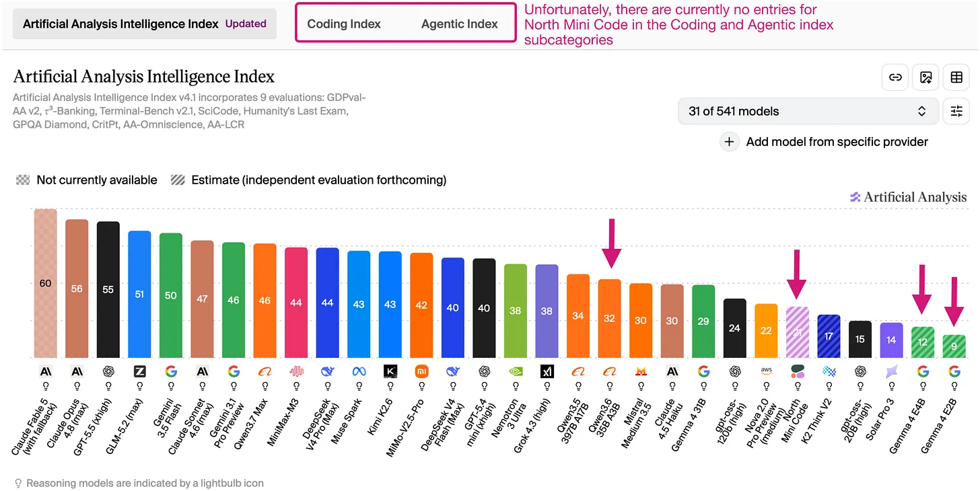Download chart image with the picture icon
Image resolution: width=980 pixels, height=491 pixels.
click(925, 77)
